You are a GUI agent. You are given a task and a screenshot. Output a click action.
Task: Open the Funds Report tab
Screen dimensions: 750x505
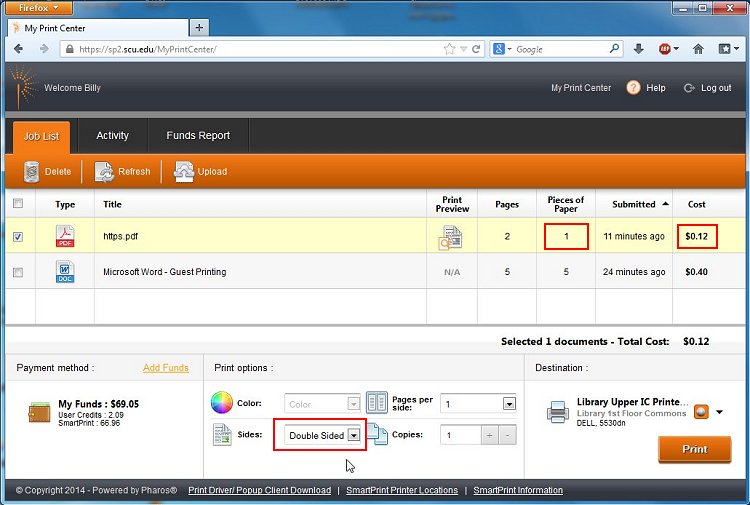tap(198, 136)
